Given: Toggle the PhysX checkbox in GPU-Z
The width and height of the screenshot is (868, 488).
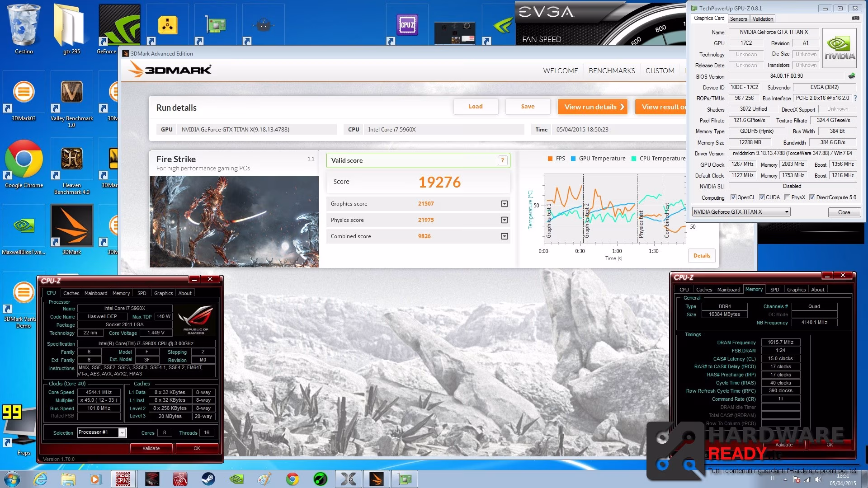Looking at the screenshot, I should (788, 197).
